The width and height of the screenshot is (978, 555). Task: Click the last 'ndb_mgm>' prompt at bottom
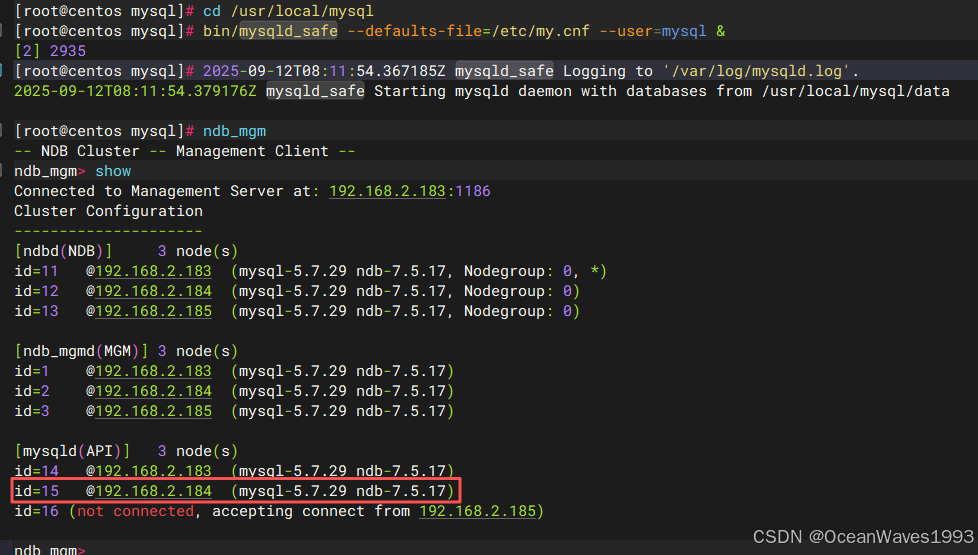(50, 549)
